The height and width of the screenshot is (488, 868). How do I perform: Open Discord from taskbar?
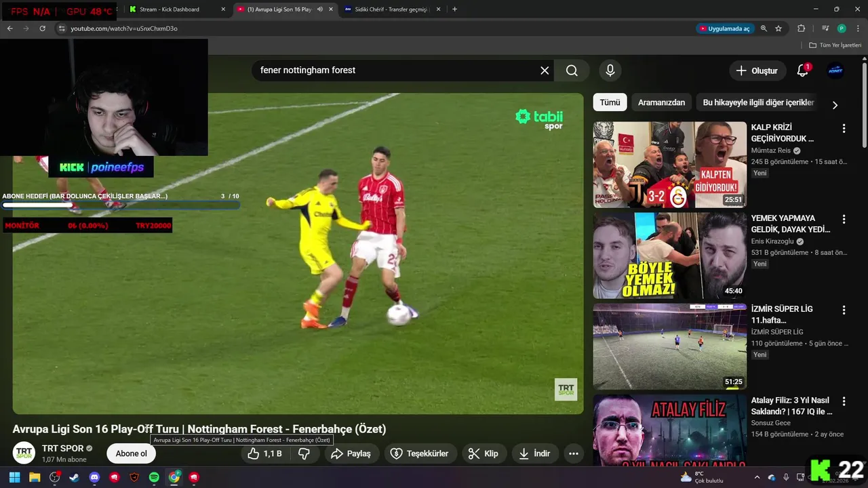click(94, 477)
